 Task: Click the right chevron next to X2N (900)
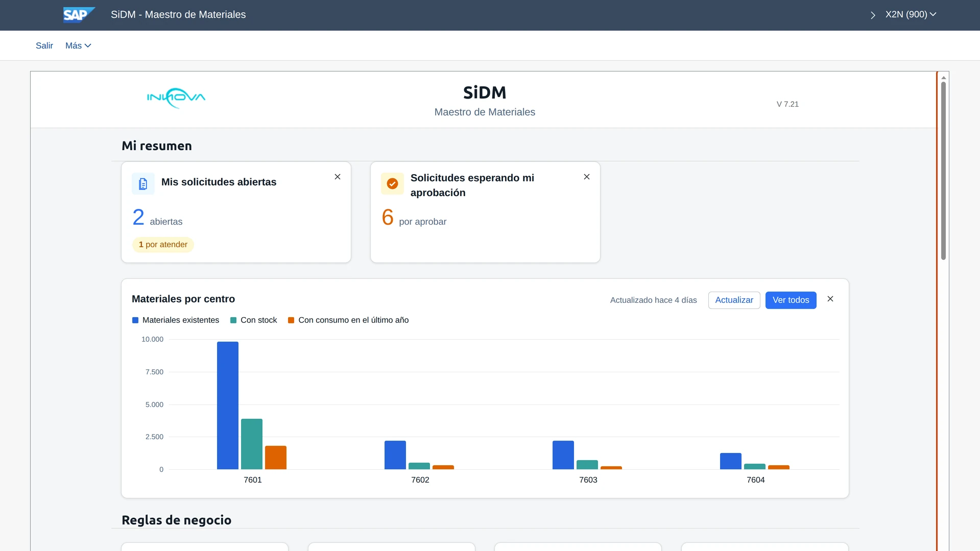point(873,15)
